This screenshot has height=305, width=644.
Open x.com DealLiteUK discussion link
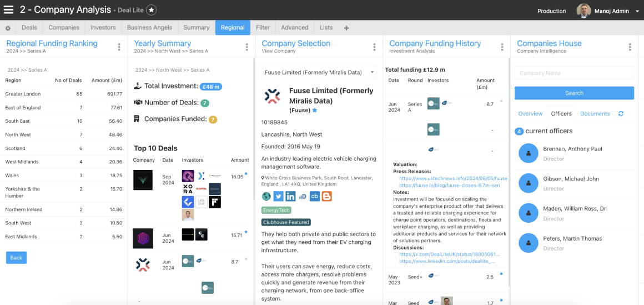click(x=449, y=254)
